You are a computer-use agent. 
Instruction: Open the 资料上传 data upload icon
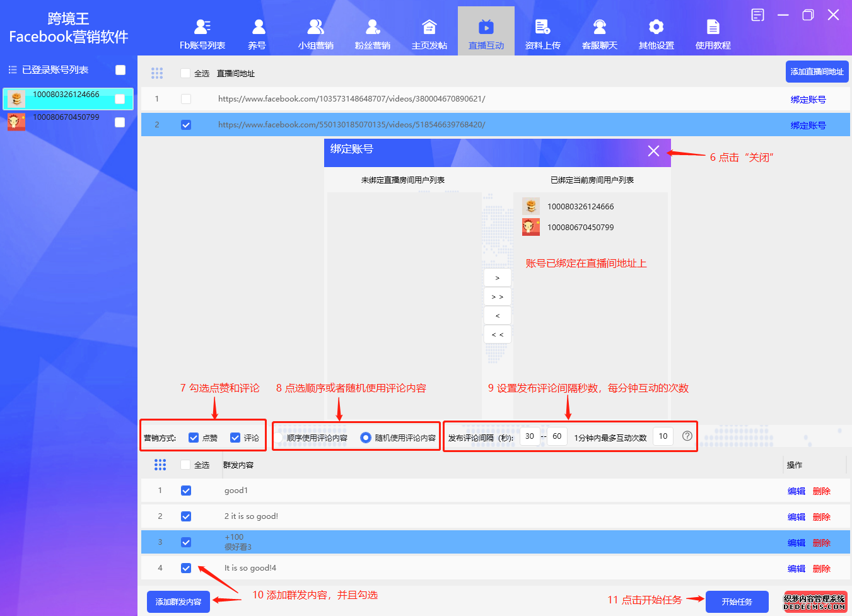(x=542, y=27)
